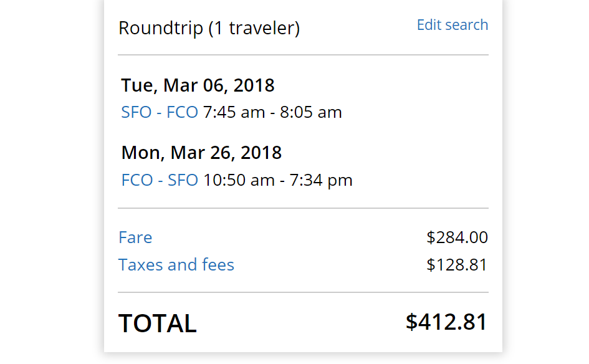Image resolution: width=589 pixels, height=364 pixels.
Task: Click the $284.00 fare amount
Action: click(x=457, y=237)
